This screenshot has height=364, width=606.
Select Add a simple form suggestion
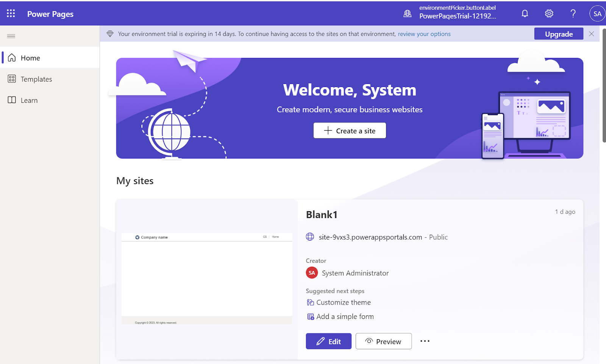pyautogui.click(x=340, y=316)
